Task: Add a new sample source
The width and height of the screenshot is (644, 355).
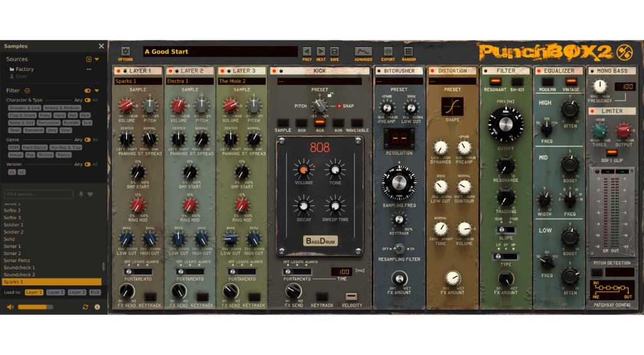Action: coord(89,59)
